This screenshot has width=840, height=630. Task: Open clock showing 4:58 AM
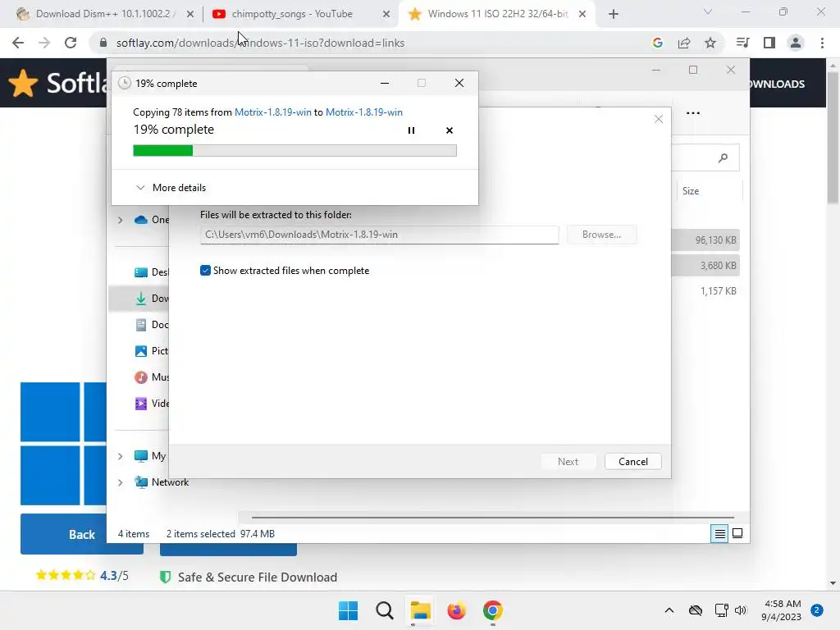coord(782,610)
